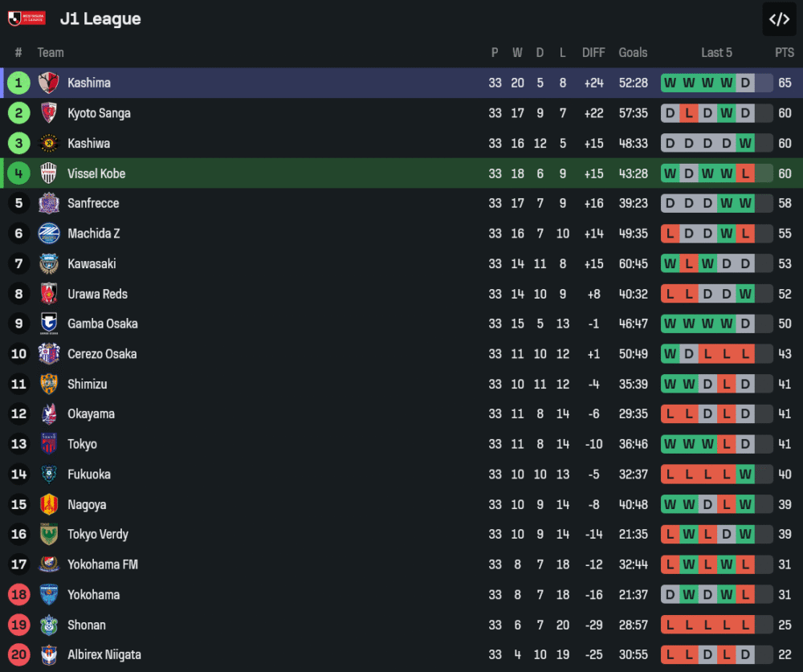
Task: Click the Gamba Osaka team crest
Action: click(49, 324)
